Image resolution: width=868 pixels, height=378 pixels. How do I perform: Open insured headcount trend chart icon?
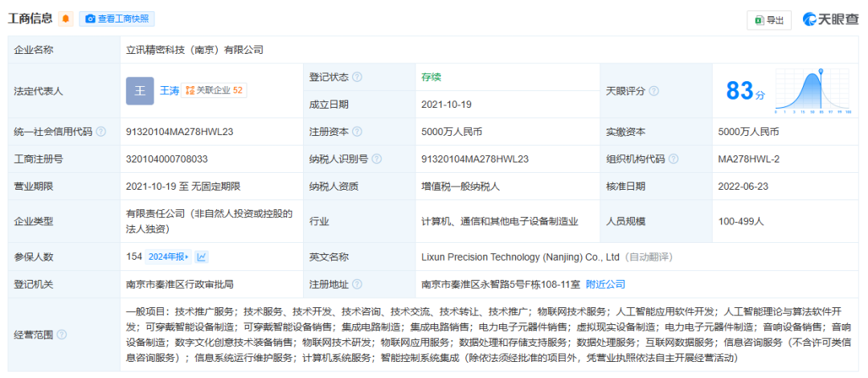[x=202, y=257]
